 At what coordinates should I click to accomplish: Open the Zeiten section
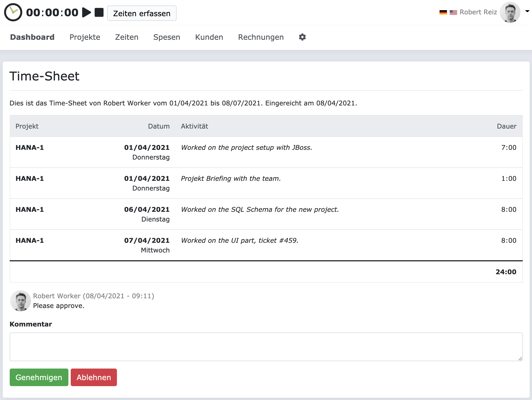(126, 37)
